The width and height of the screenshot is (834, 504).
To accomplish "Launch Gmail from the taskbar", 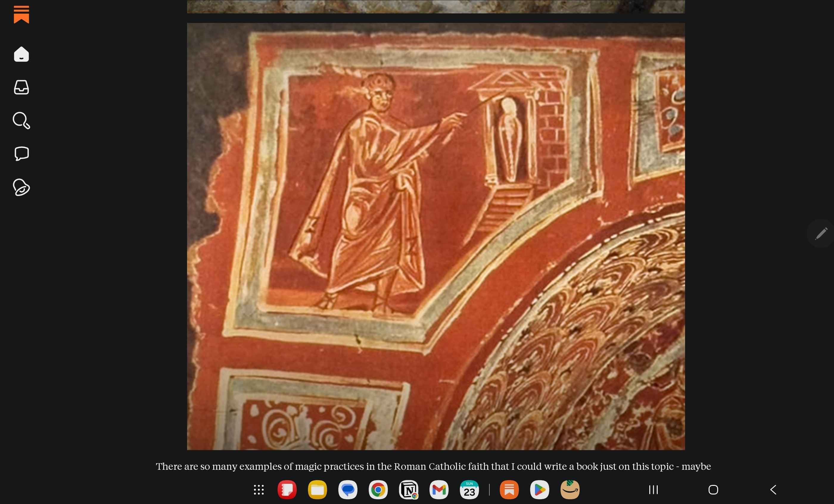I will coord(439,489).
